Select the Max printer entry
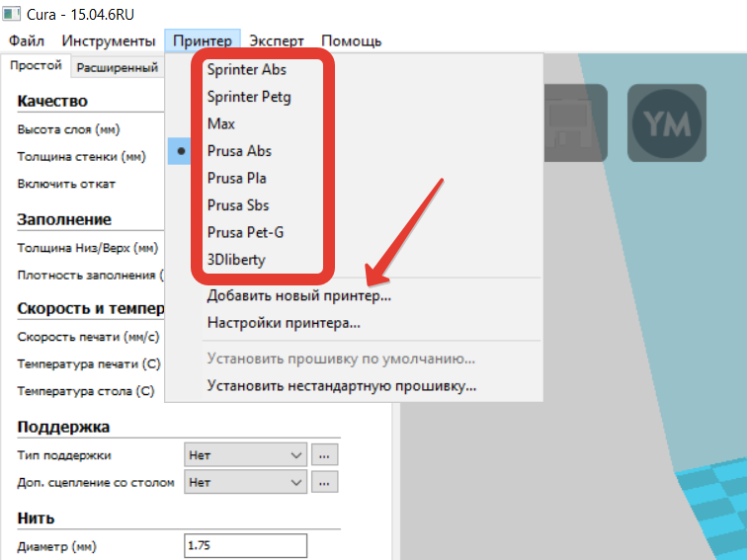Screen dimensions: 747x560 tap(221, 124)
